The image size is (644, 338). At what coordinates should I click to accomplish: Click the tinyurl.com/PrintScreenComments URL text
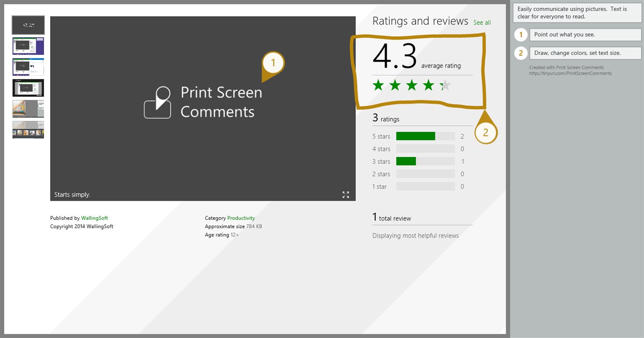(570, 73)
